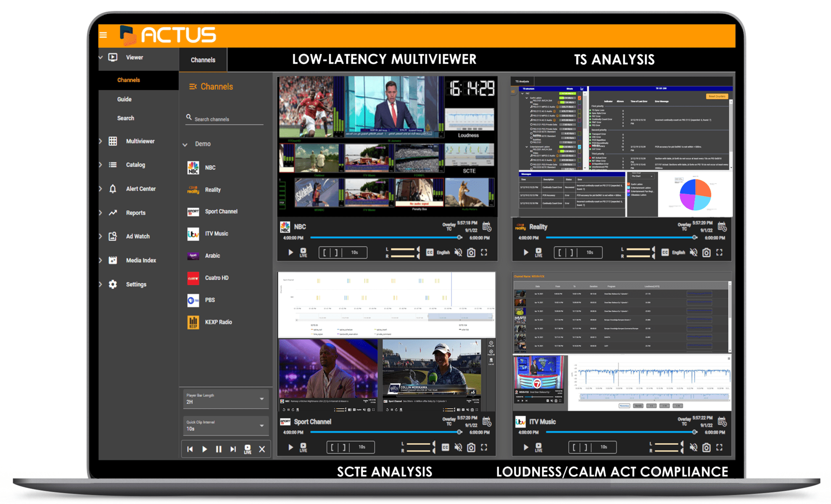831x504 pixels.
Task: Open the Ad Watch icon in sidebar
Action: click(x=113, y=236)
